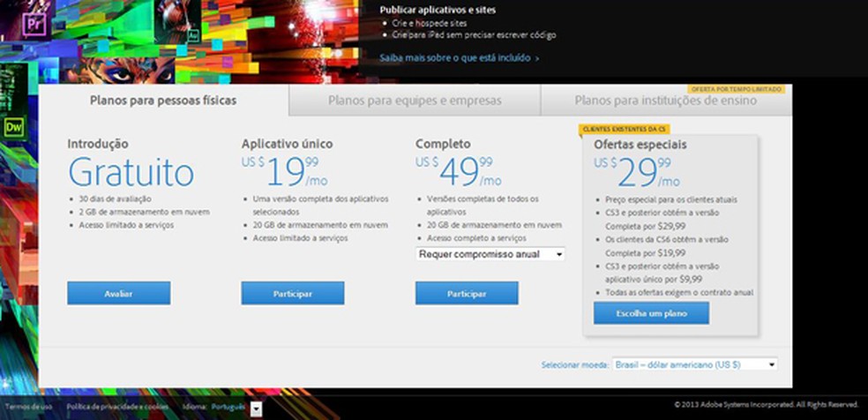Click 'Acesso completo a serviços' text
Viewport: 868px width, 420px height.
tap(476, 238)
